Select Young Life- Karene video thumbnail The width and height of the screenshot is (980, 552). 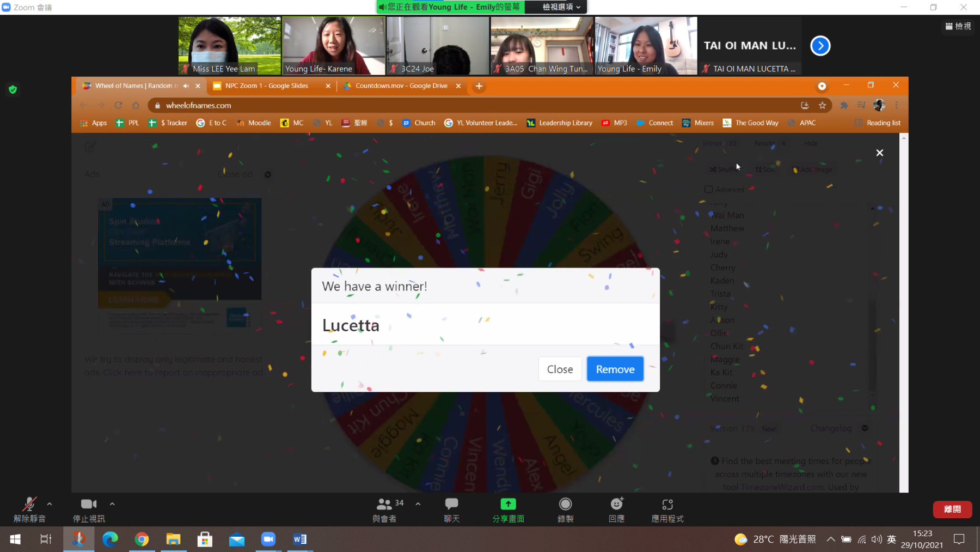point(333,46)
